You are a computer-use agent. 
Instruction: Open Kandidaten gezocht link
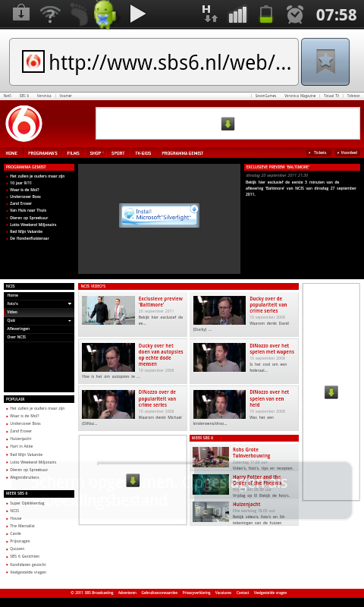(x=28, y=565)
